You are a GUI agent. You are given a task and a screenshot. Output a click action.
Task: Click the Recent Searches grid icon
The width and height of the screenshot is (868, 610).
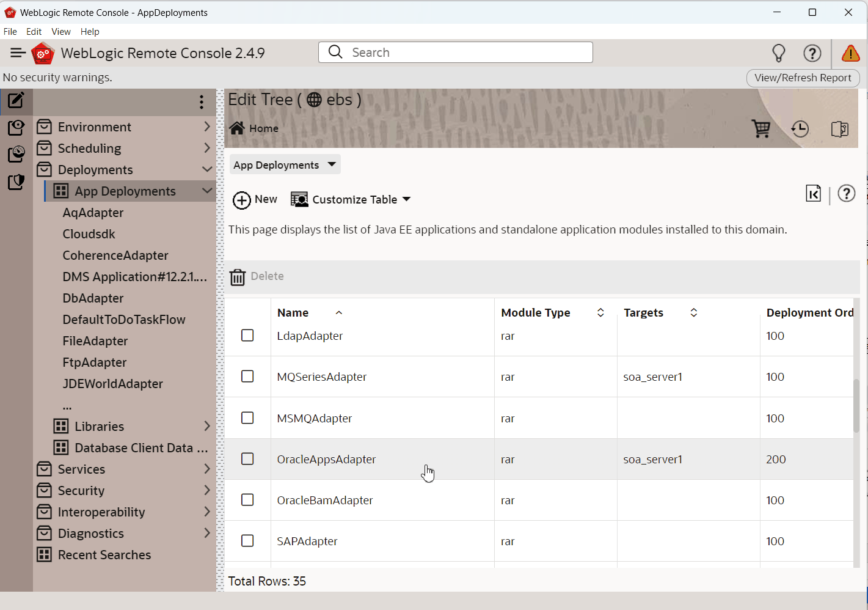click(44, 554)
